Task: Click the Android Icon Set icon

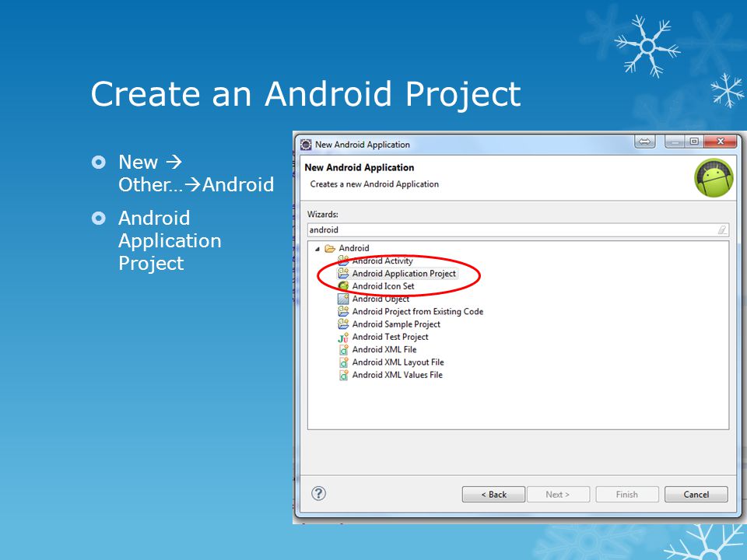Action: coord(343,286)
